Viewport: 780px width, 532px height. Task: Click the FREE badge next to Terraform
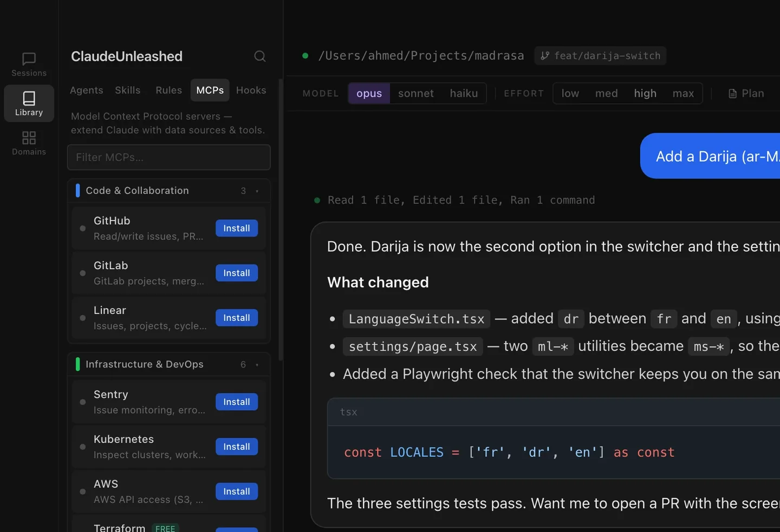165,528
